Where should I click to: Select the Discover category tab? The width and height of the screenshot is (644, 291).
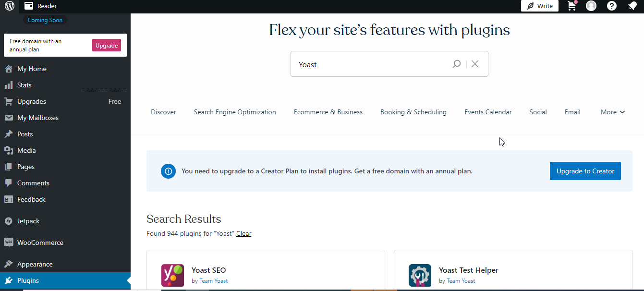tap(163, 112)
